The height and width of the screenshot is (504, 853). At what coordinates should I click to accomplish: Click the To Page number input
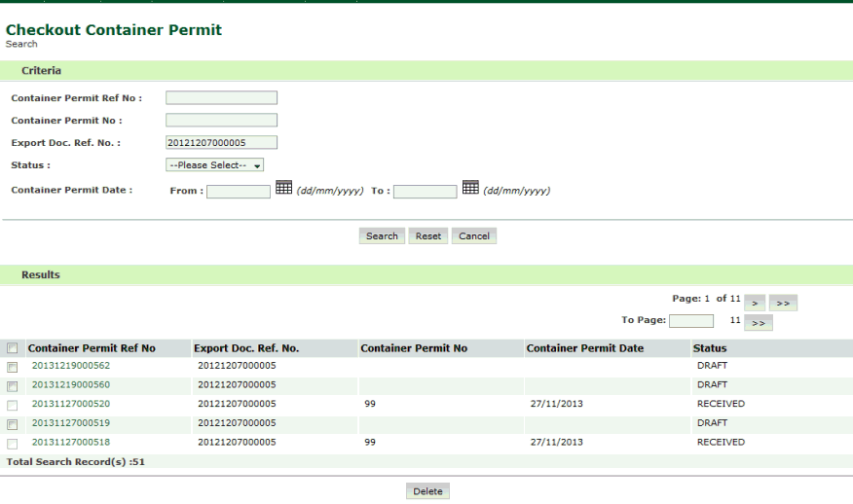[691, 321]
